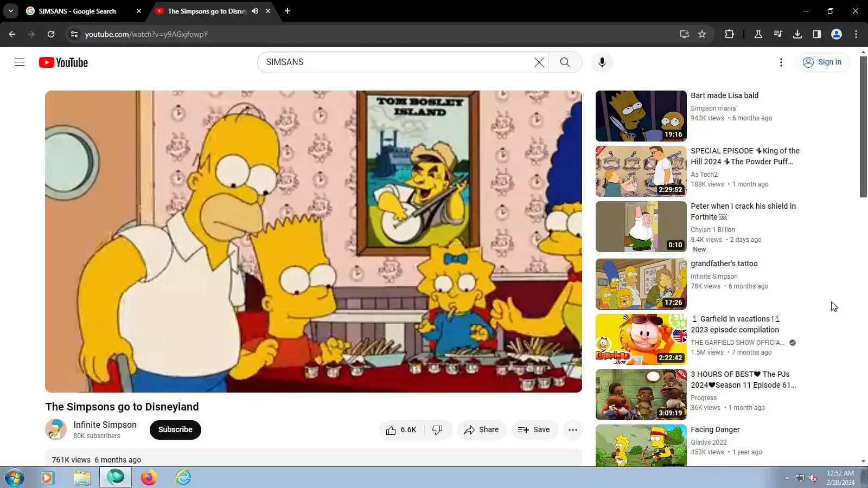This screenshot has width=868, height=488.
Task: Go forward in browser history
Action: pyautogui.click(x=31, y=34)
